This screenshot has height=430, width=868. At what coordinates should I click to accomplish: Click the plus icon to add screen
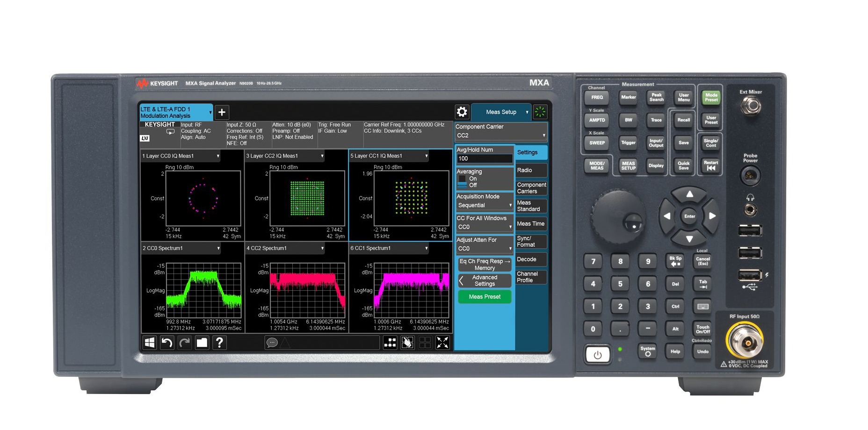click(222, 112)
